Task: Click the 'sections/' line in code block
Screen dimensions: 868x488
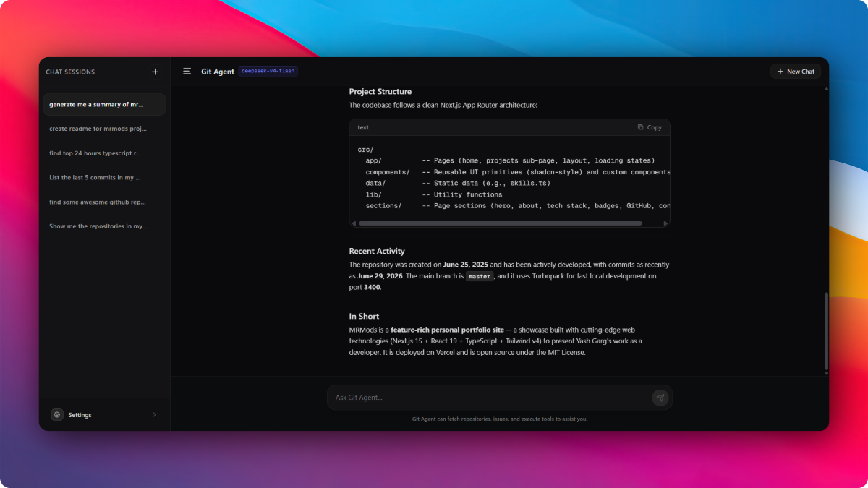Action: (518, 205)
